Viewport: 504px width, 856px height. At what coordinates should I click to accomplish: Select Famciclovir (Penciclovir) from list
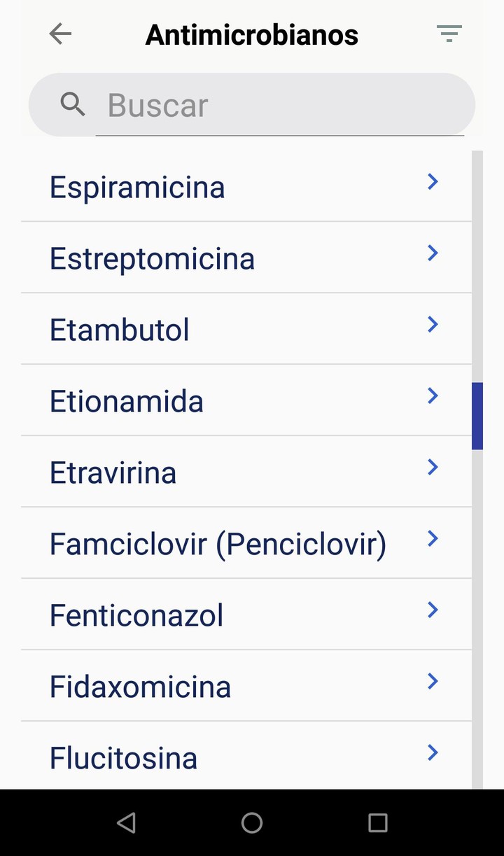pyautogui.click(x=218, y=545)
